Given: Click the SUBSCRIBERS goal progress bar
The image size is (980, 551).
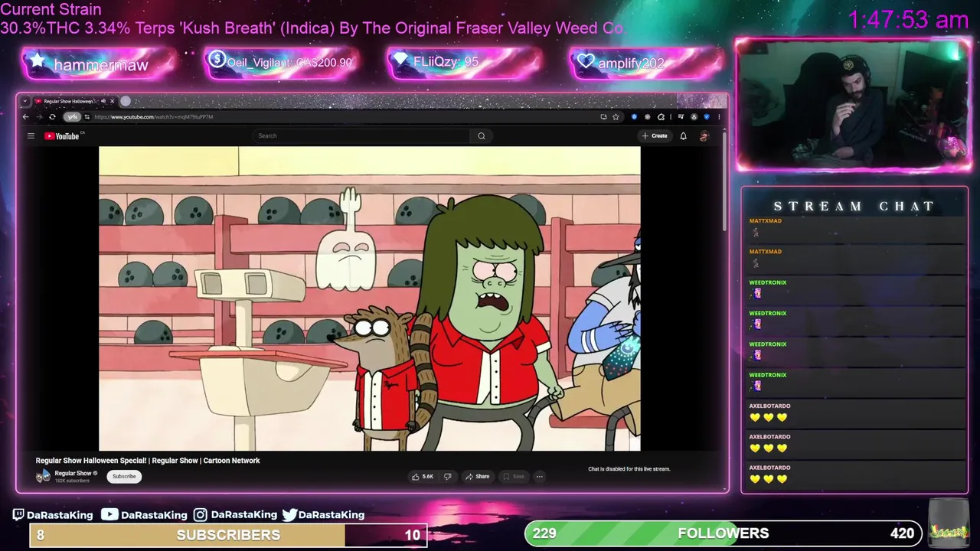Looking at the screenshot, I should 228,535.
